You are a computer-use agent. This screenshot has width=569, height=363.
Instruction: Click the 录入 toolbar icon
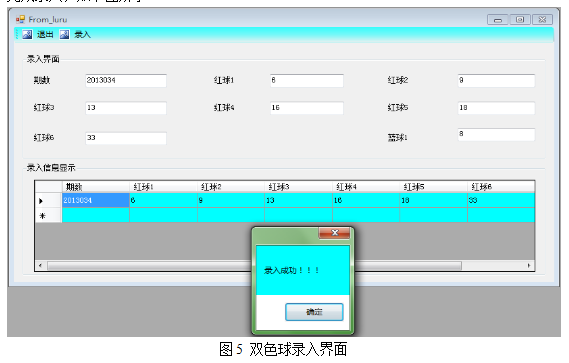pos(65,34)
